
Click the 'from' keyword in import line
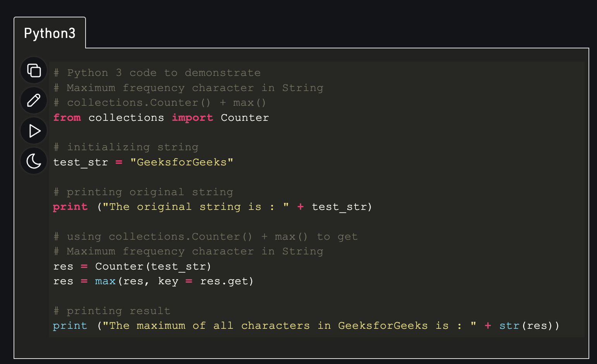(67, 118)
